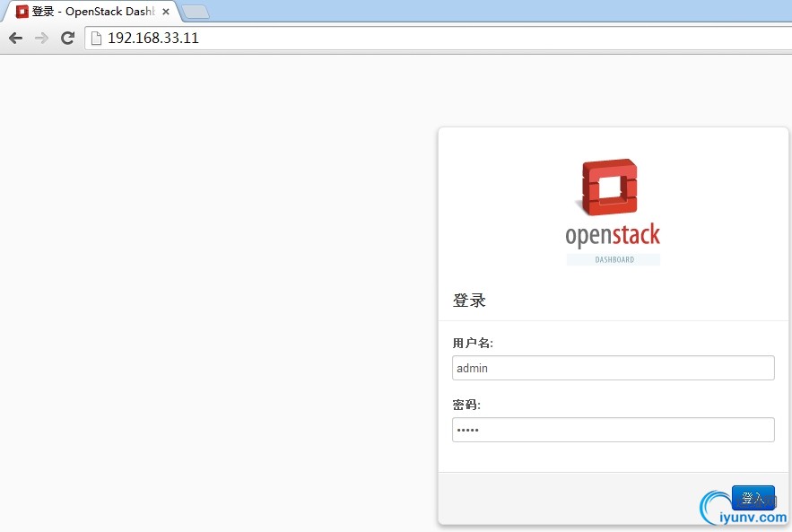Image resolution: width=792 pixels, height=532 pixels.
Task: Click the browser forward arrow
Action: point(41,38)
